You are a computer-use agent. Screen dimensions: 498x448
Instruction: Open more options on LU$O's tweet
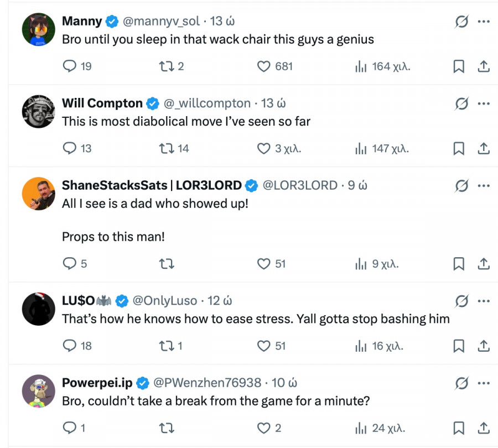(484, 301)
